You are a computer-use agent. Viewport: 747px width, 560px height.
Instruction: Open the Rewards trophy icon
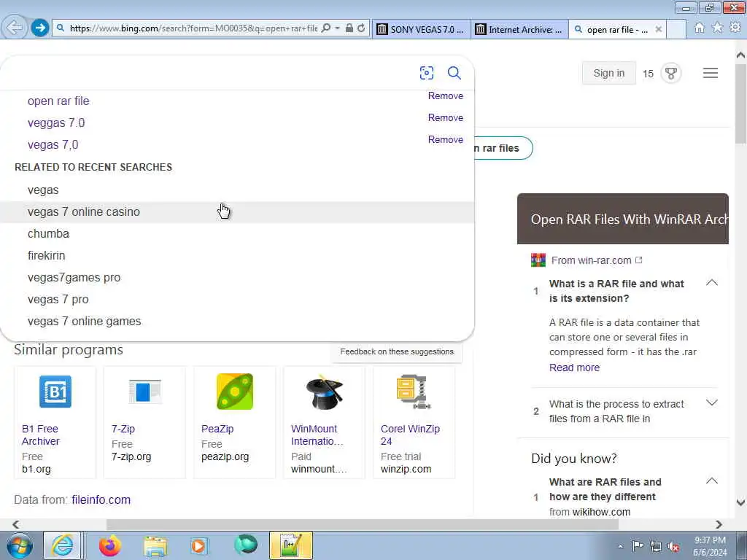click(x=671, y=74)
